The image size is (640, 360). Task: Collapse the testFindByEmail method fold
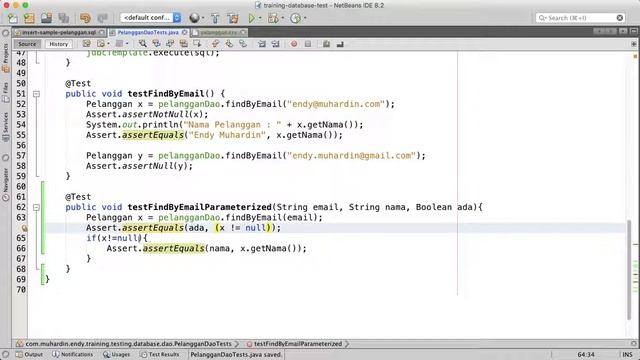[x=36, y=94]
